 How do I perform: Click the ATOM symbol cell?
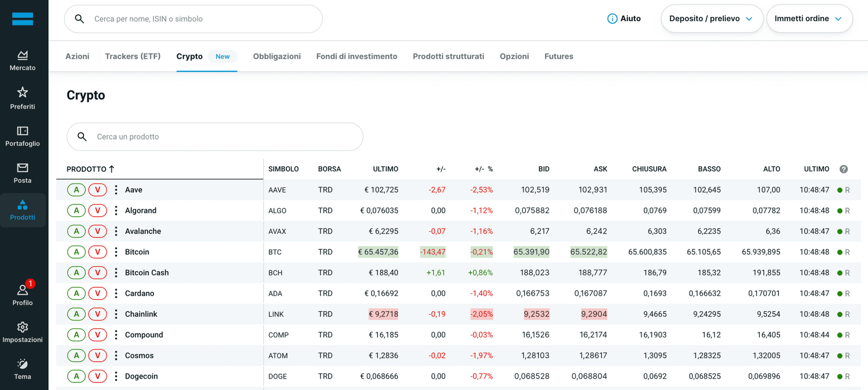click(278, 355)
